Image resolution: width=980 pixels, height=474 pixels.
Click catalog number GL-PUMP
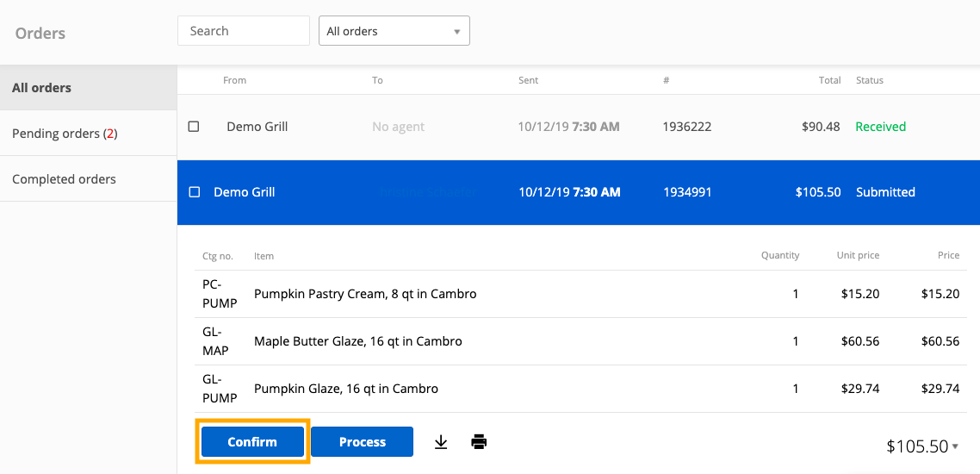[x=220, y=389]
